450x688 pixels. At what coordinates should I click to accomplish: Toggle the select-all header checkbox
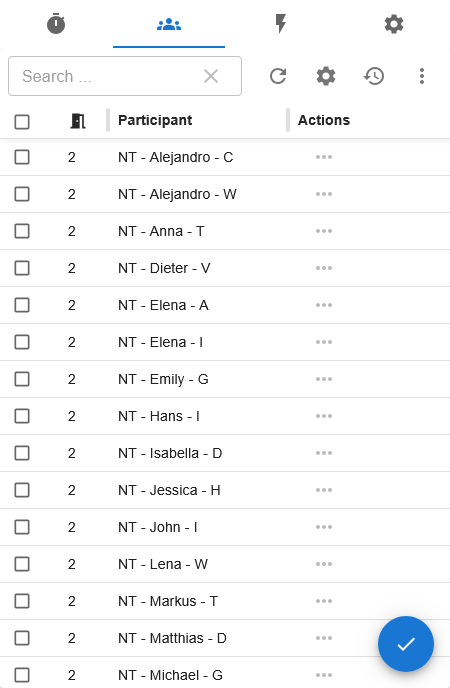tap(22, 122)
